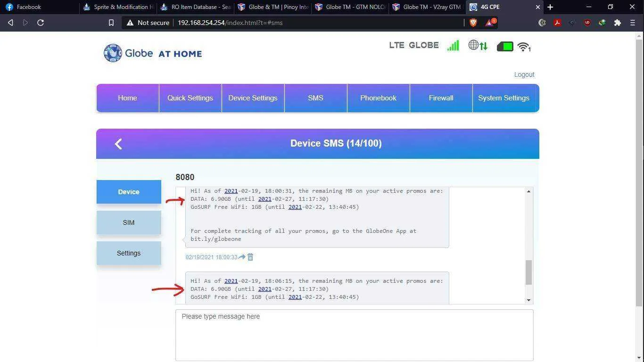This screenshot has width=644, height=362.
Task: Open the Internet Download Manager extension icon
Action: [x=603, y=23]
